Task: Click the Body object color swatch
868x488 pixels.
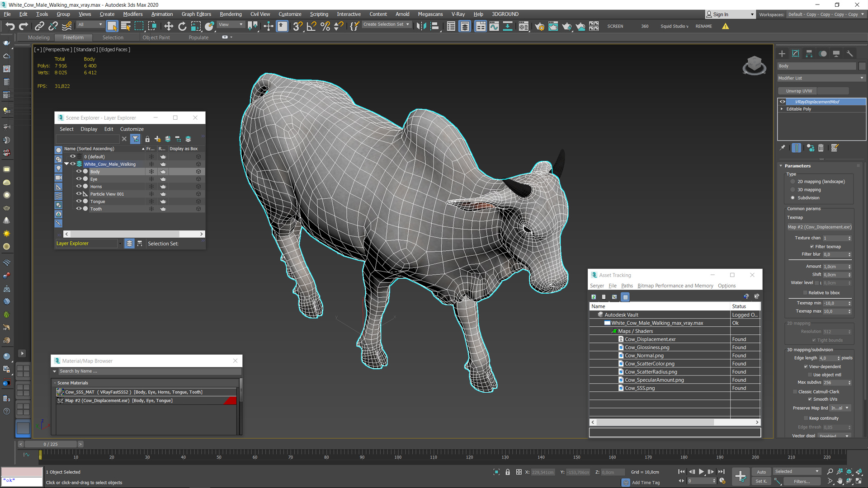Action: [x=862, y=66]
